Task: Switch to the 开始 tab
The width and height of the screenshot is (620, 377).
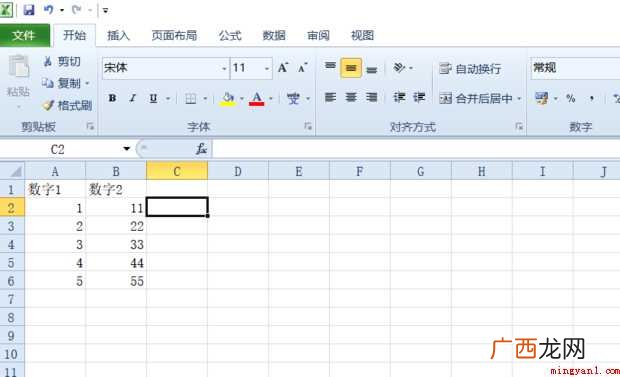Action: click(x=74, y=36)
